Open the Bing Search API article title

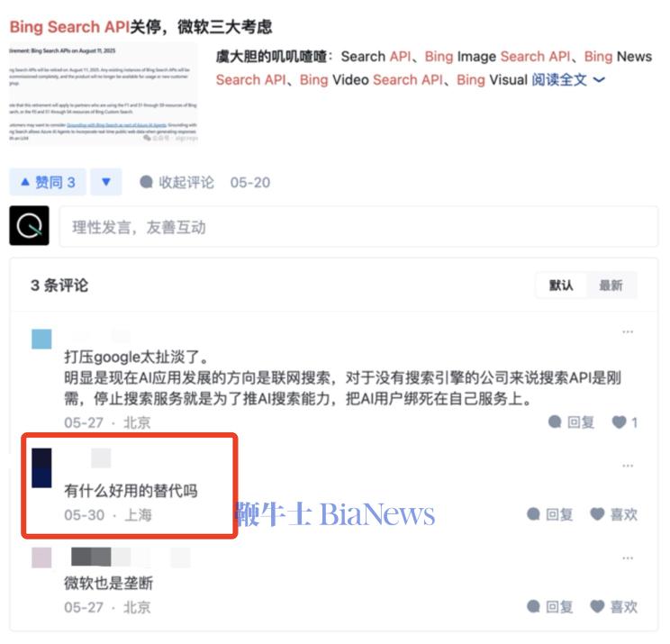coord(141,27)
